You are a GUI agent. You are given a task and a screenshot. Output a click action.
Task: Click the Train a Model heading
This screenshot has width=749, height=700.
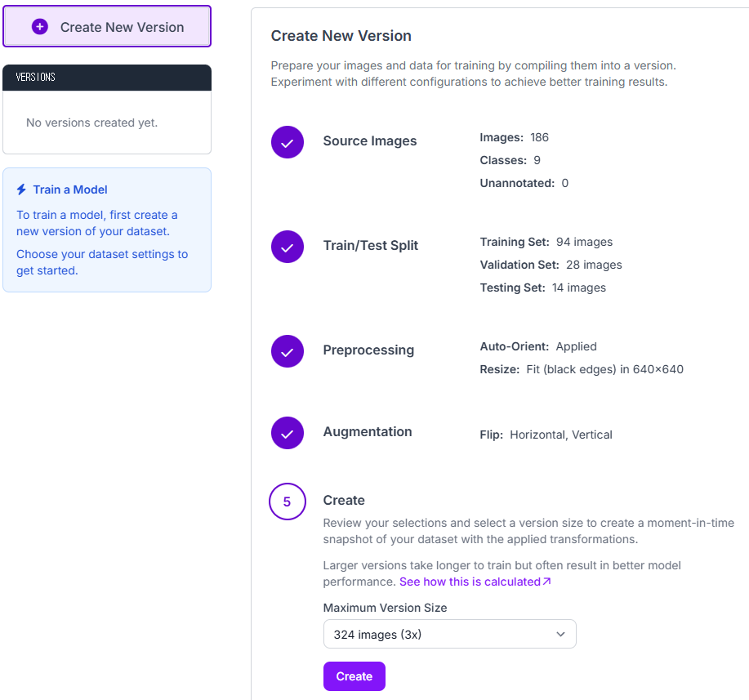coord(70,189)
